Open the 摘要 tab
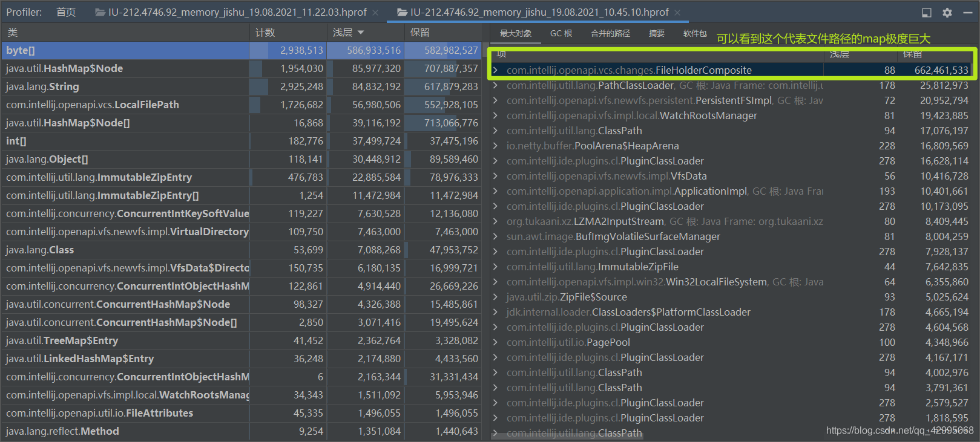 point(657,33)
